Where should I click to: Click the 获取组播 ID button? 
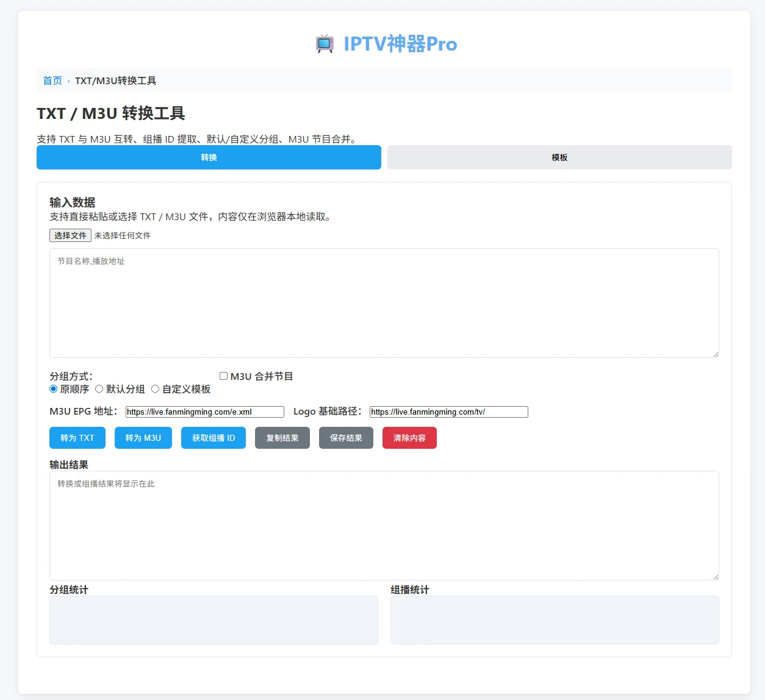pyautogui.click(x=213, y=437)
